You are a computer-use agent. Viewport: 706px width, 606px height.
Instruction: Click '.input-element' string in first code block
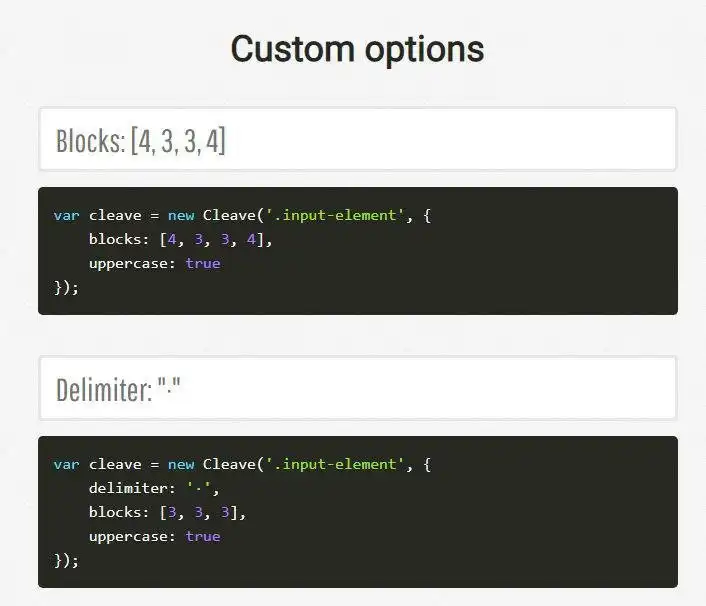pos(335,216)
